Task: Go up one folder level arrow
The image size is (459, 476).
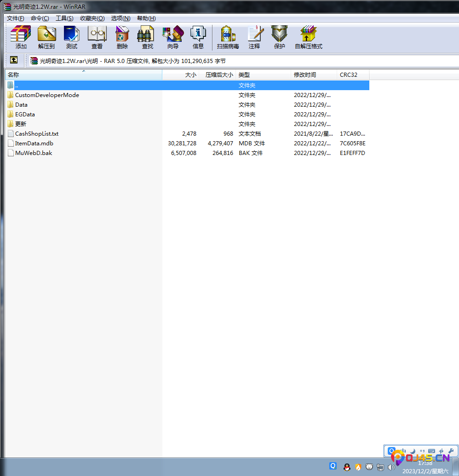Action: (14, 60)
